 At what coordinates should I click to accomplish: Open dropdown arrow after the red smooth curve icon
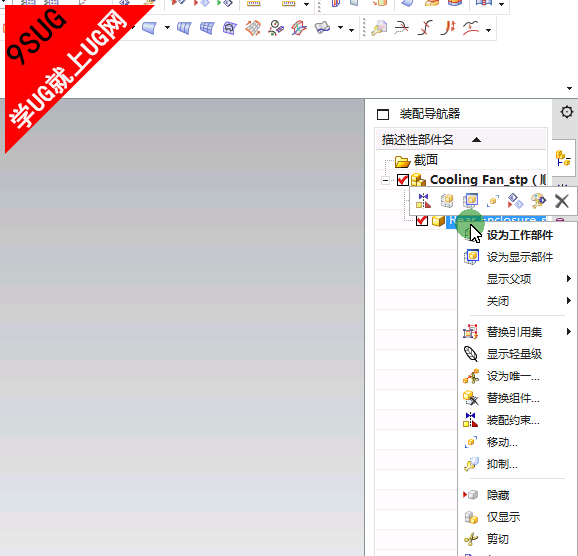pos(488,30)
